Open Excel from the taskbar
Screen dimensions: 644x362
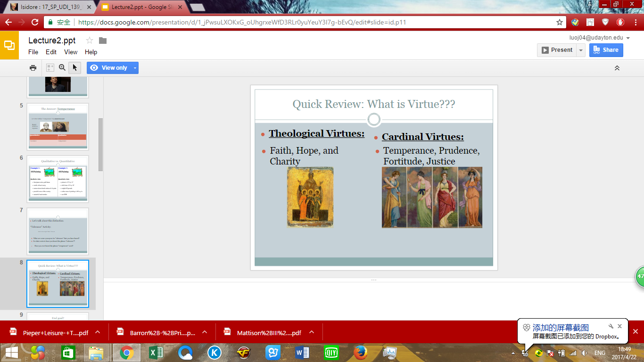[156, 352]
